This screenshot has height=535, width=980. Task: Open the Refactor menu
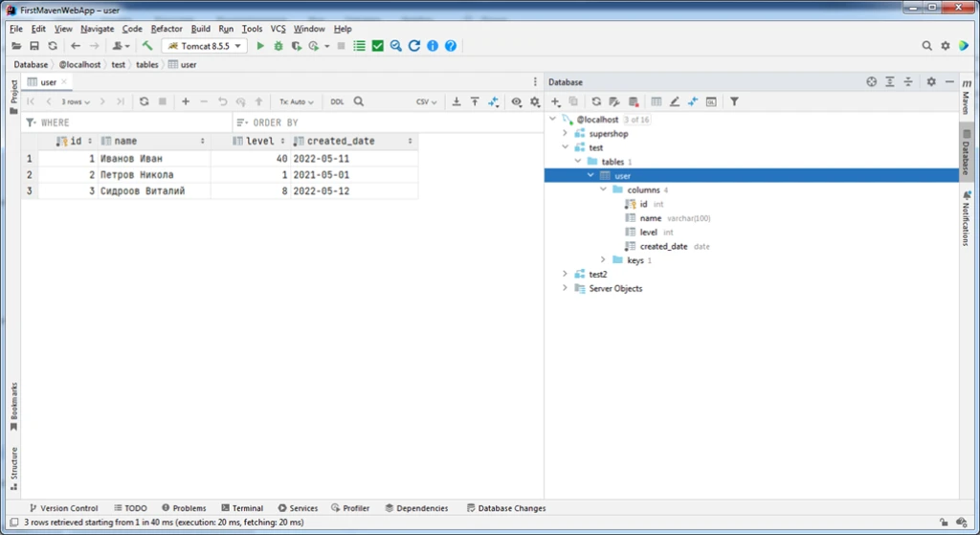[167, 29]
